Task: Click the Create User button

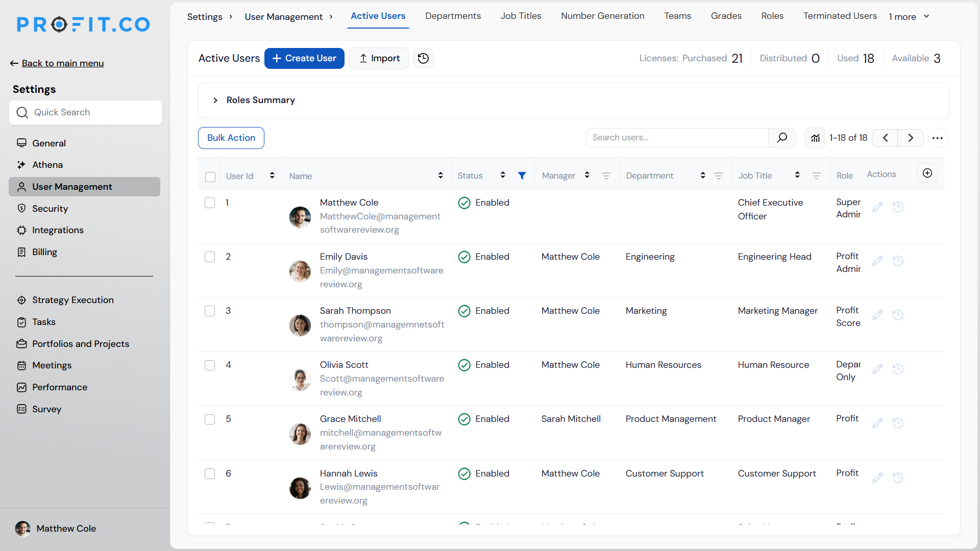Action: (x=304, y=59)
